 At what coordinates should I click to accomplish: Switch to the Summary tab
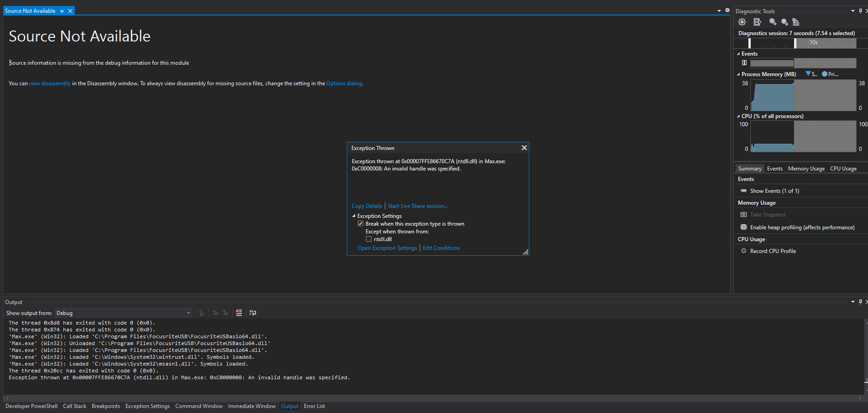750,169
